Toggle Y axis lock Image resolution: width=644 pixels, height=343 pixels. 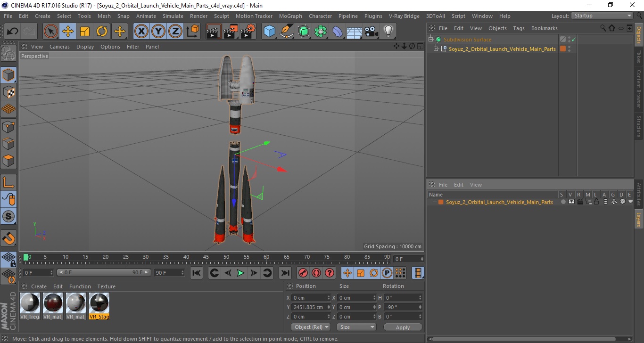tap(158, 32)
